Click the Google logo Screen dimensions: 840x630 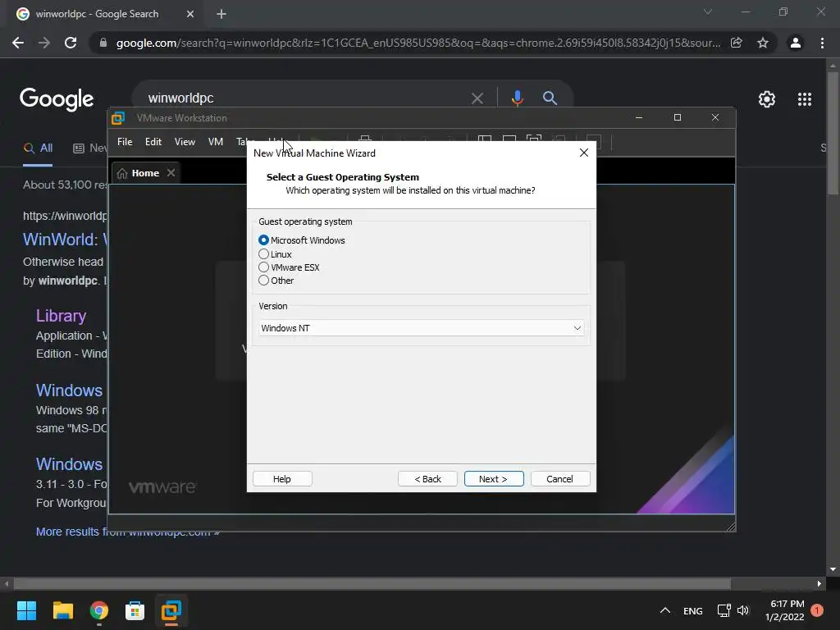pos(57,99)
